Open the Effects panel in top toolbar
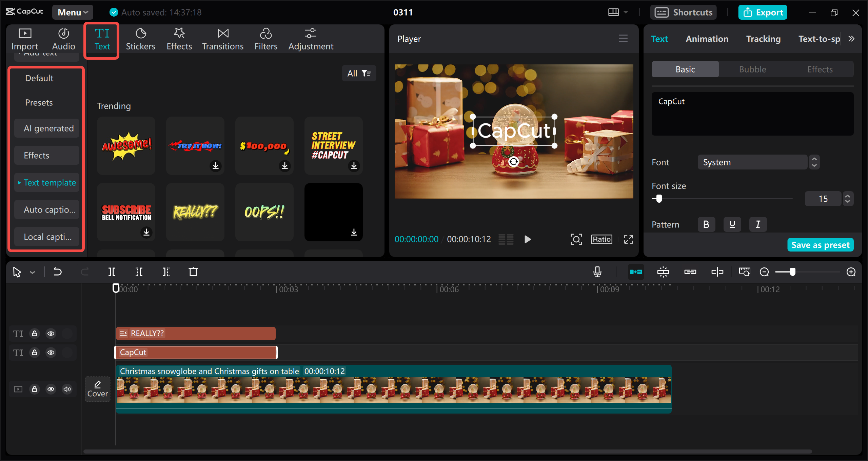Screen dimensions: 868x461 (x=179, y=40)
